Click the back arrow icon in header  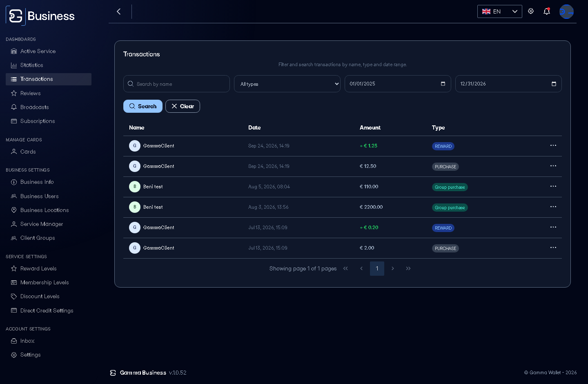point(119,11)
